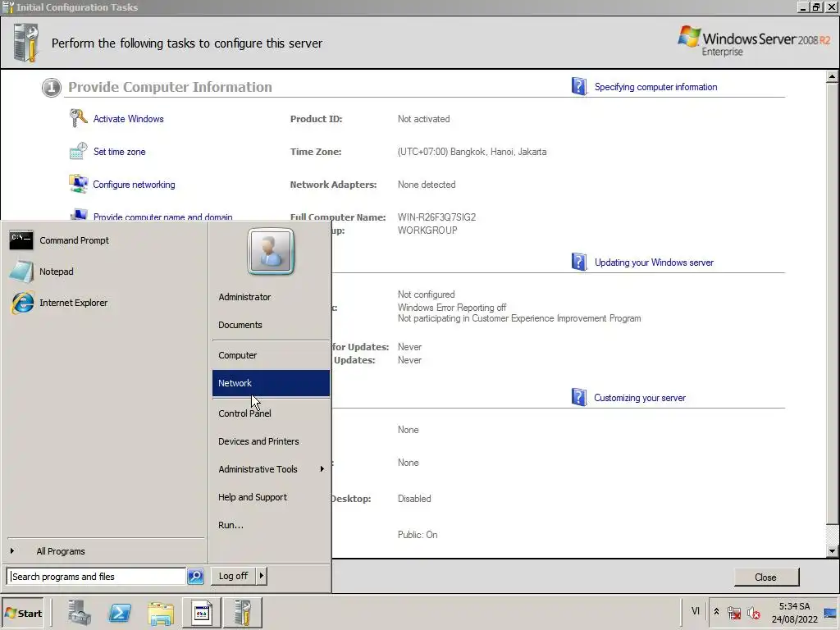
Task: Click the scrollbar up arrow
Action: click(832, 76)
